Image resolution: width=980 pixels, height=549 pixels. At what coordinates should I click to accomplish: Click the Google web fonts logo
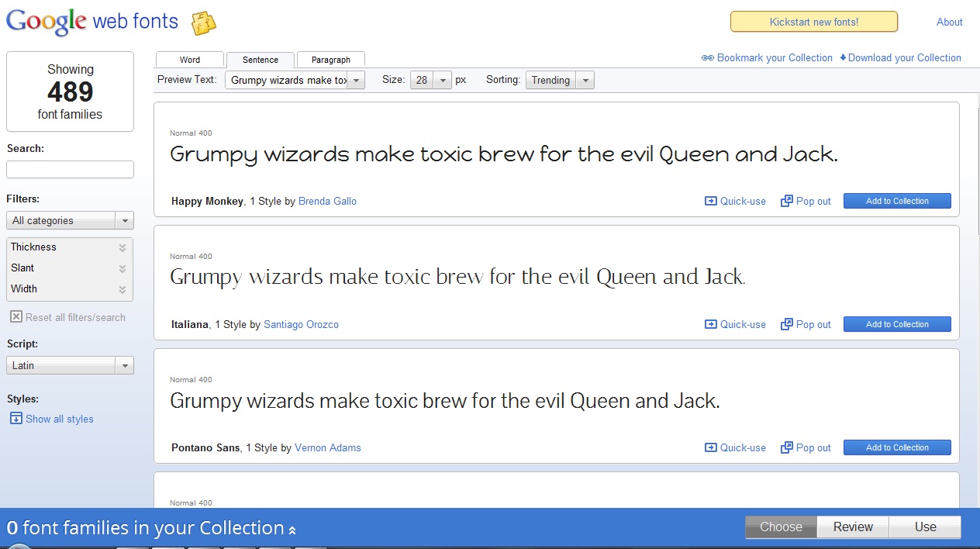(x=91, y=21)
